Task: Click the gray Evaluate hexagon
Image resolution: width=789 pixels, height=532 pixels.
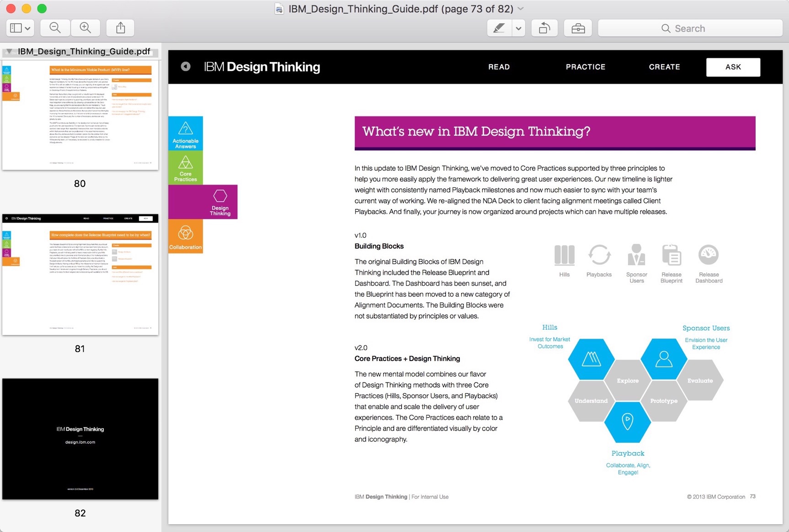Action: click(700, 380)
